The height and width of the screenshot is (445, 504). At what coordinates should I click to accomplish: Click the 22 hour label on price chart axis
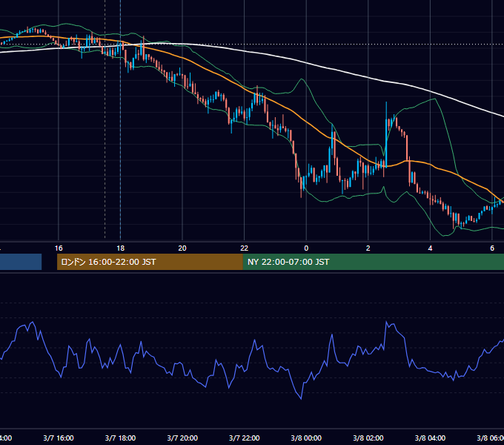pyautogui.click(x=245, y=248)
